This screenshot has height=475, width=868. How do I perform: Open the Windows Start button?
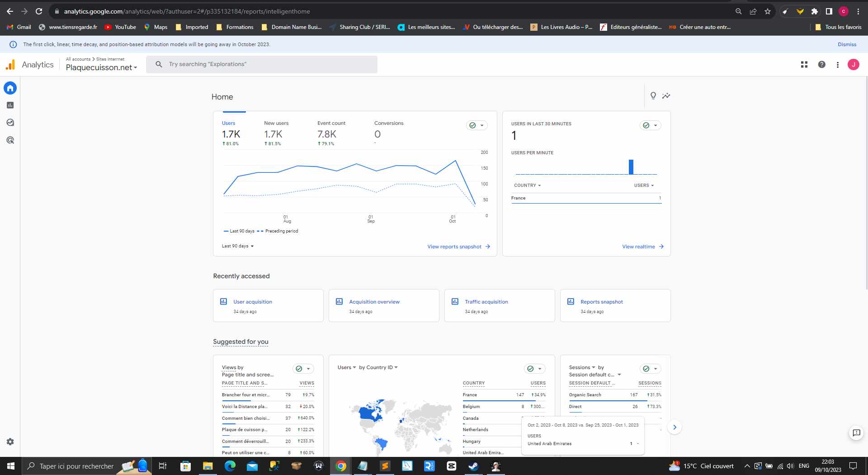(11, 466)
